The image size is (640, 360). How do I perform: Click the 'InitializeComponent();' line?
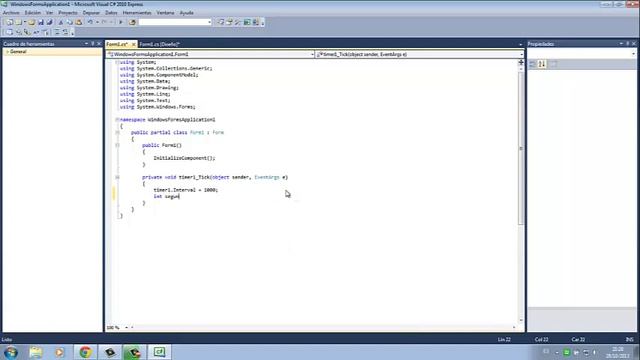pos(184,158)
